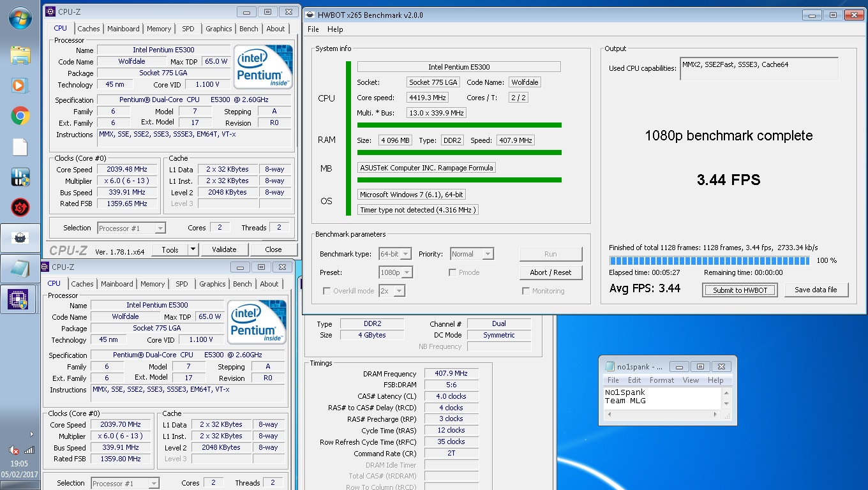Switch to HWBOT x265 taskbar icon
The height and width of the screenshot is (490, 868).
click(20, 238)
